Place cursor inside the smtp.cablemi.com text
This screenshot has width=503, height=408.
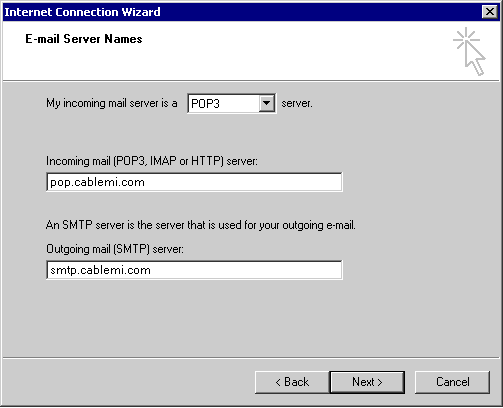[100, 270]
